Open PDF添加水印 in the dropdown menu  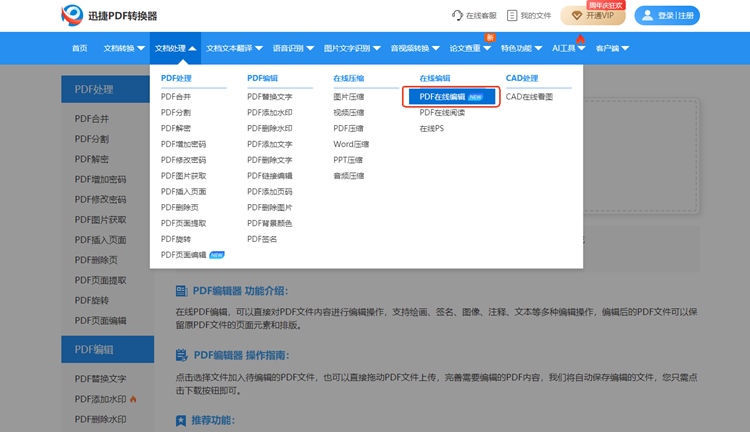click(269, 112)
